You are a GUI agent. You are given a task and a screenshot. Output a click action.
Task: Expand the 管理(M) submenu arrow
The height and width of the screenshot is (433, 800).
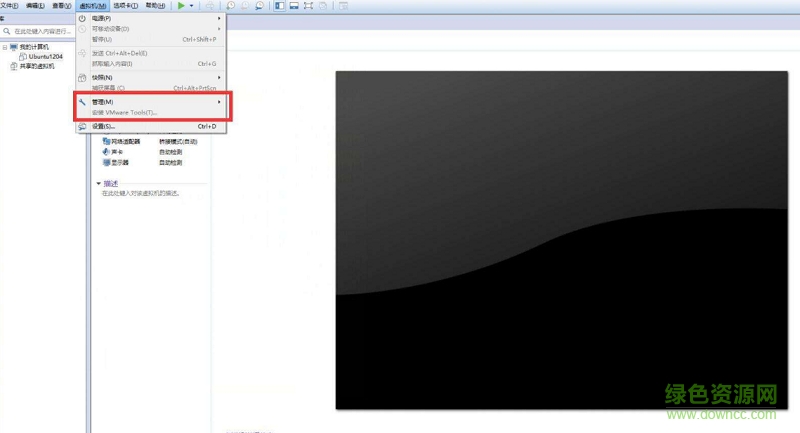click(219, 102)
